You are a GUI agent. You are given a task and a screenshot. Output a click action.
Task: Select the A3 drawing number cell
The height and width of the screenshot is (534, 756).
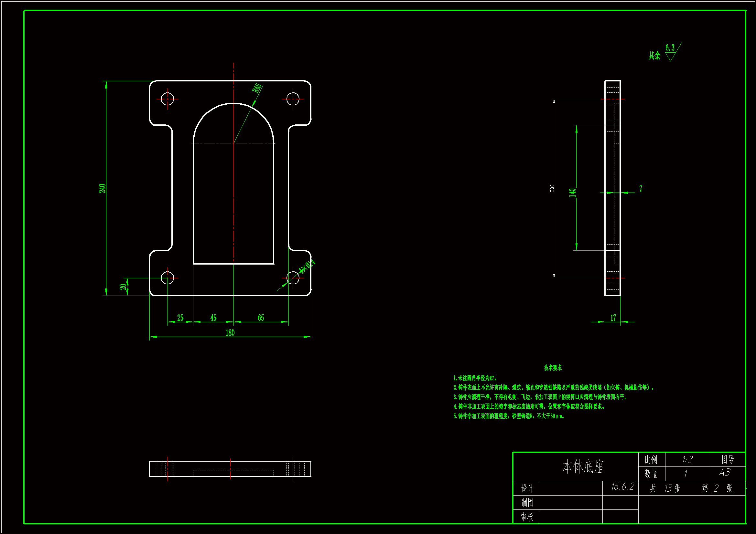725,473
